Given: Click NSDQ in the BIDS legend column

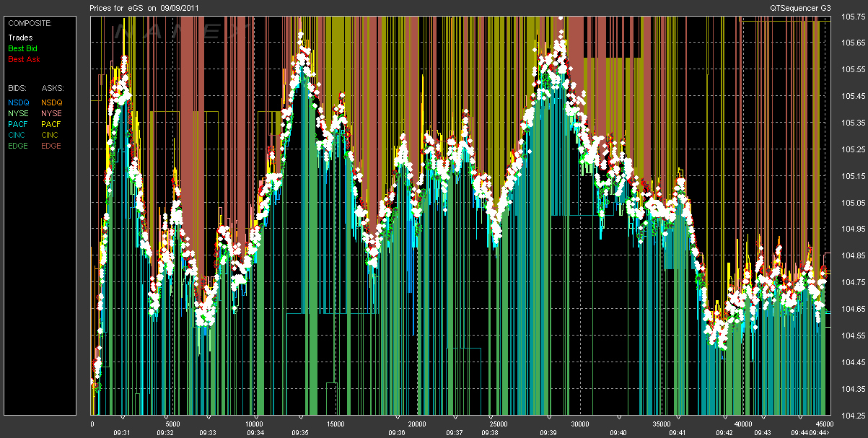Looking at the screenshot, I should click(x=19, y=102).
